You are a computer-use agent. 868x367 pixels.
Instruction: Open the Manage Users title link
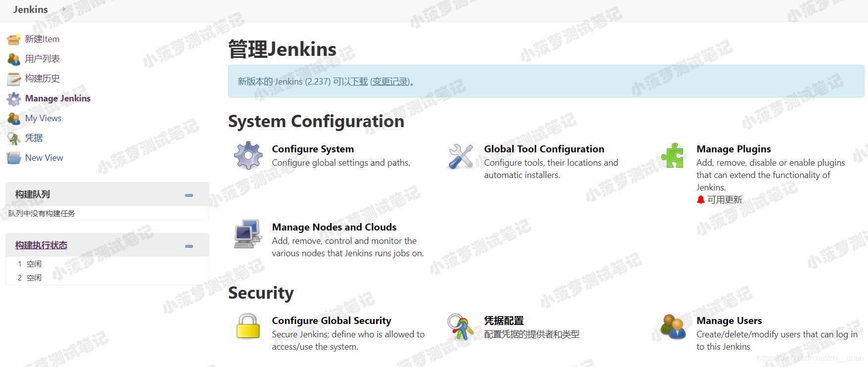[x=729, y=321]
